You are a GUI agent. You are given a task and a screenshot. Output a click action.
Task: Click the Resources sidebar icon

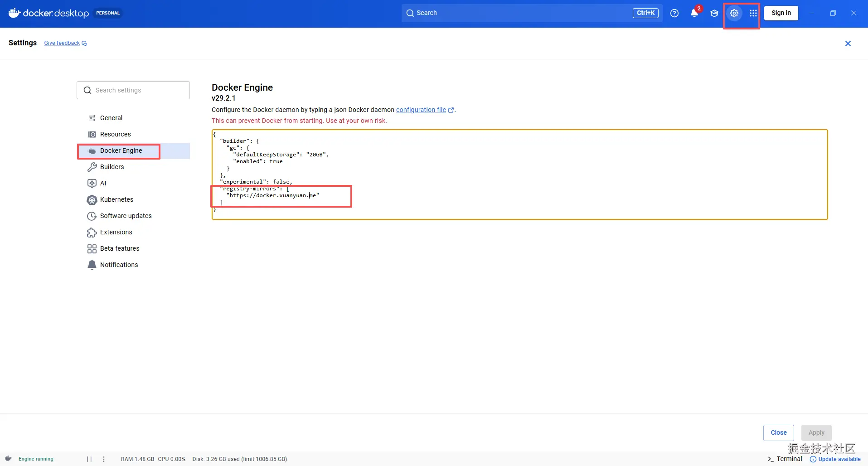click(x=92, y=134)
